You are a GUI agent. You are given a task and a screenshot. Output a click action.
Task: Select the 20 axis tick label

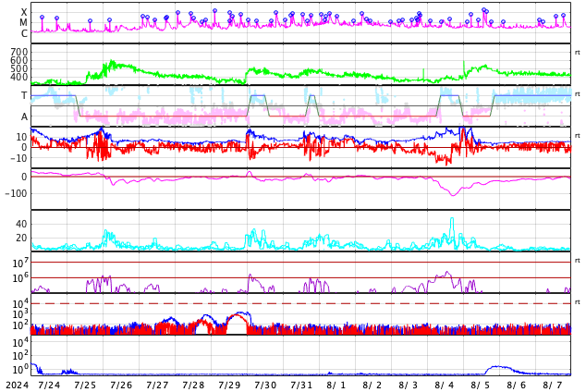(21, 238)
